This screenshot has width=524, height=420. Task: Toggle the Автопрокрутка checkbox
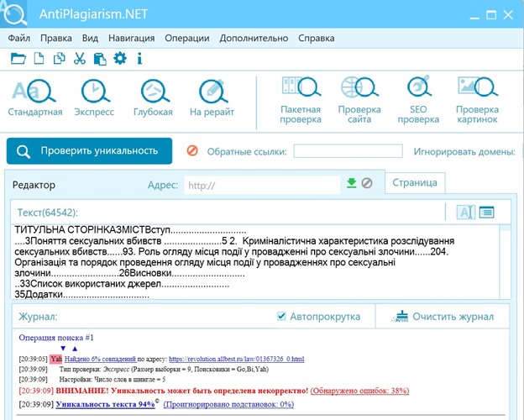point(281,316)
